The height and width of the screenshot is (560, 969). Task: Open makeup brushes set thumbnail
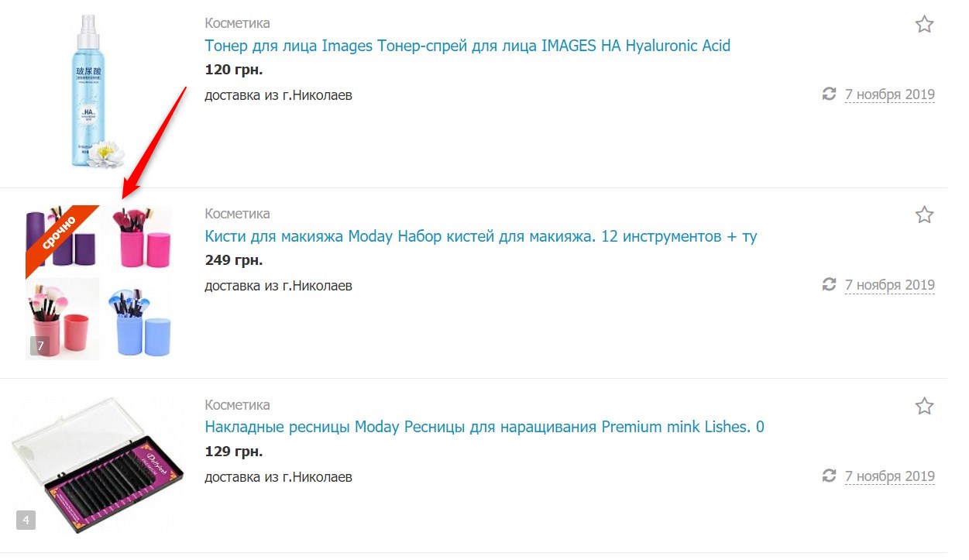coord(98,282)
